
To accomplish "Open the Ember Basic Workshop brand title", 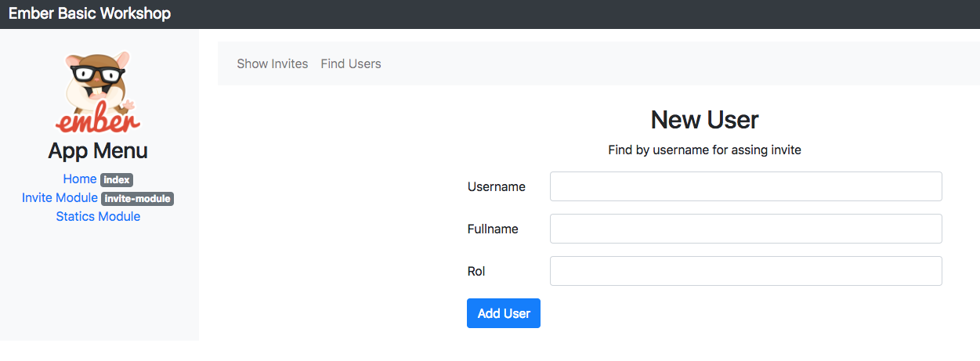I will [x=89, y=13].
